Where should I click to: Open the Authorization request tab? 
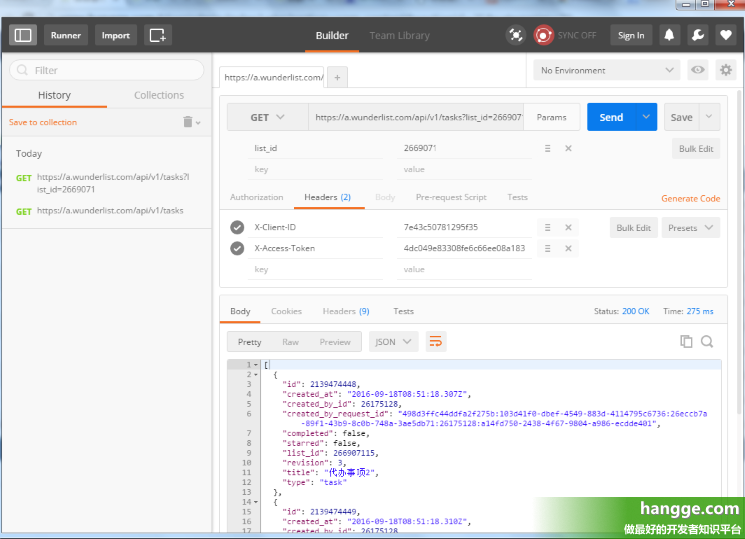(257, 197)
